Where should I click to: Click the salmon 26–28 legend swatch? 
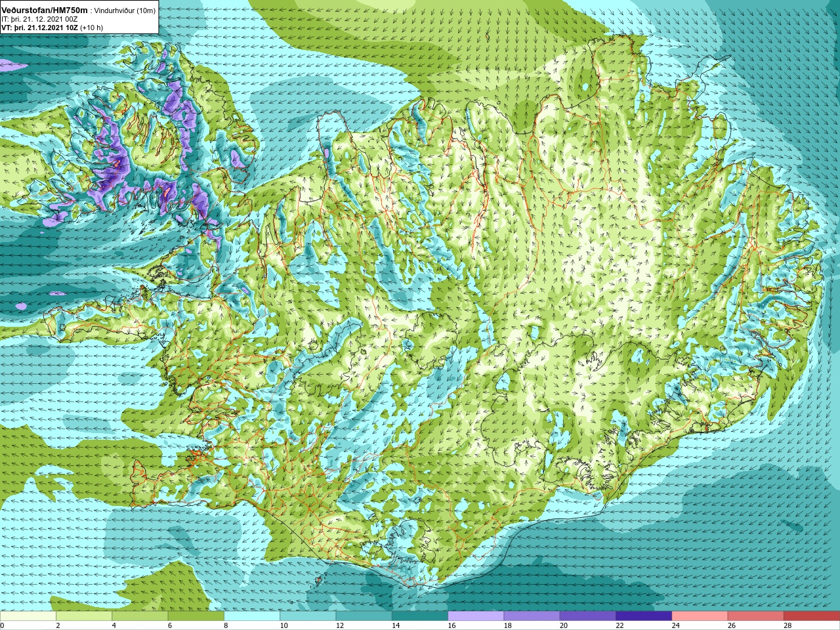click(756, 616)
